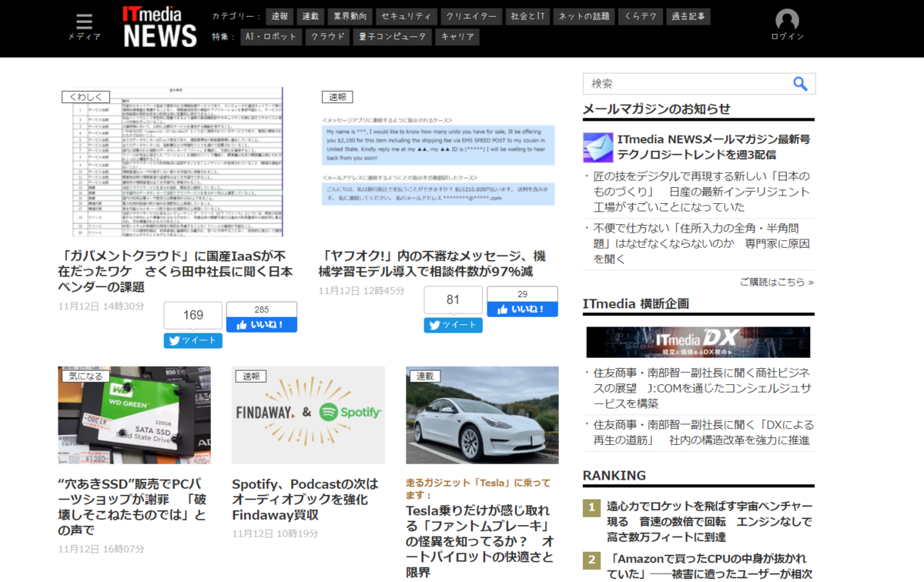Screen dimensions: 924x582
Task: Read 「ガバメントクラウド」に国産IaaS headline
Action: tap(176, 271)
